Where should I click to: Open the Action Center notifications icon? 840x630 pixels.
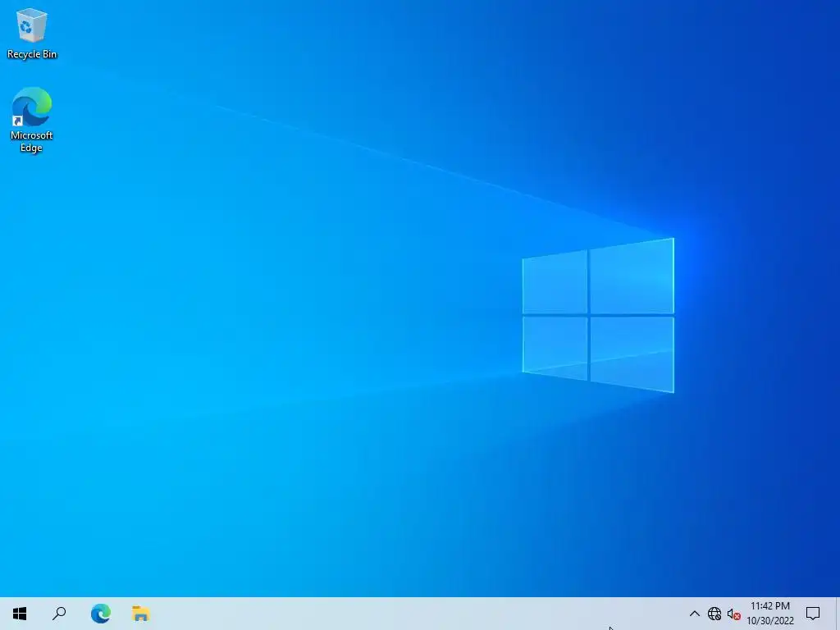click(813, 614)
